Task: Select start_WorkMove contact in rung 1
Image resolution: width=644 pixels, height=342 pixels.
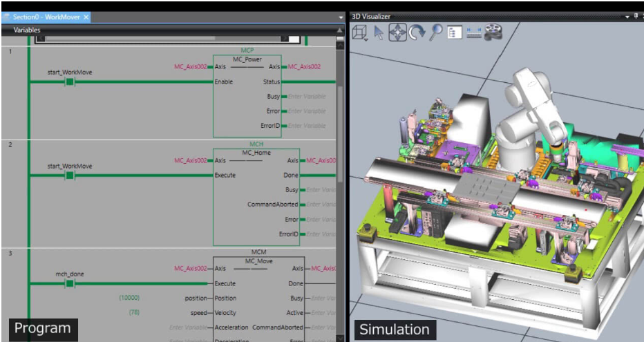Action: (70, 82)
